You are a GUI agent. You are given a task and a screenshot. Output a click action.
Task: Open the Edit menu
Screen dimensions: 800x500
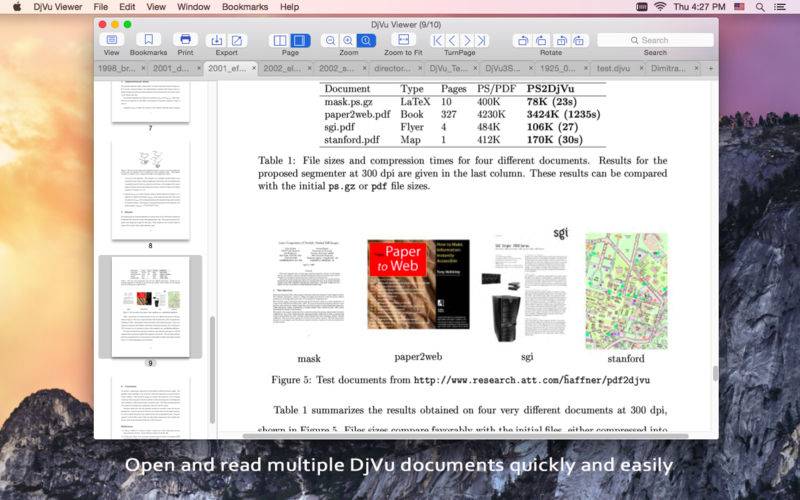(x=127, y=7)
